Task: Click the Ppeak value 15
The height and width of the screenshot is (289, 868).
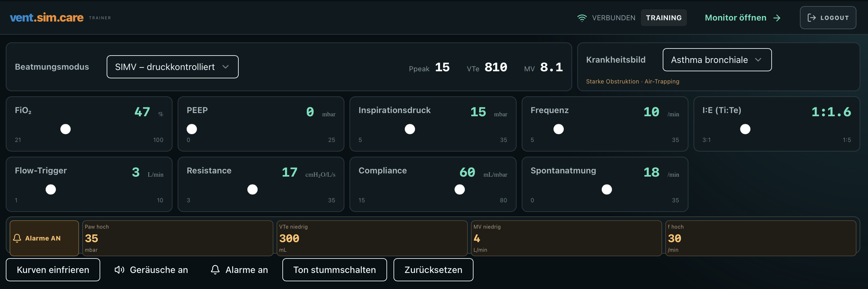Action: tap(442, 67)
